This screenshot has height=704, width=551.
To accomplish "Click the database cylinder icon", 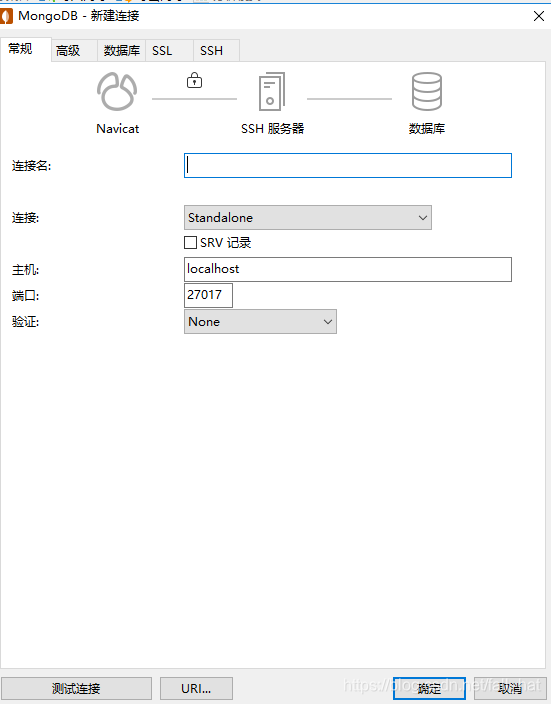I will (427, 92).
